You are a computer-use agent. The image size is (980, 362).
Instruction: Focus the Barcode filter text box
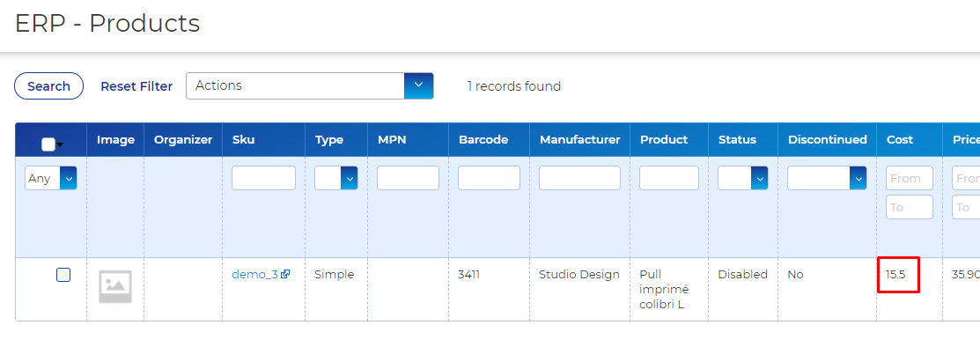coord(489,178)
